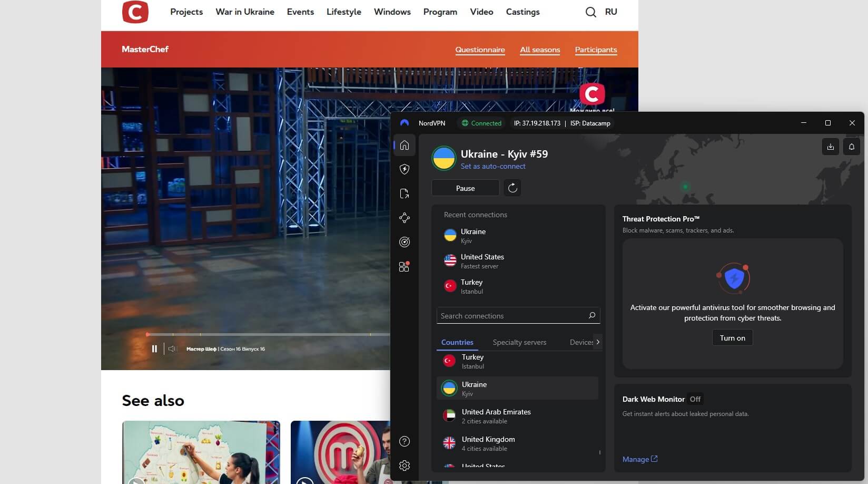Open the downloads icon near the map

(831, 147)
